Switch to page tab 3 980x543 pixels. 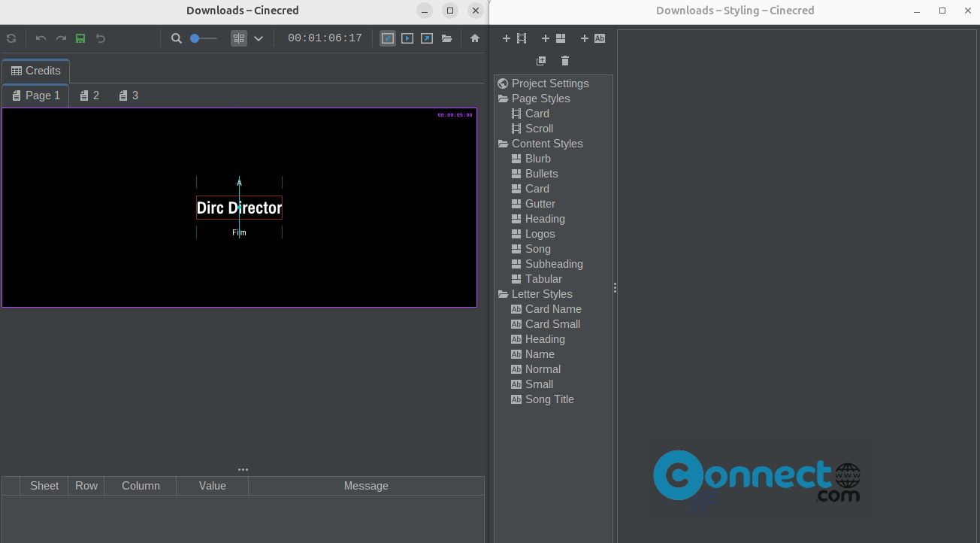coord(129,96)
